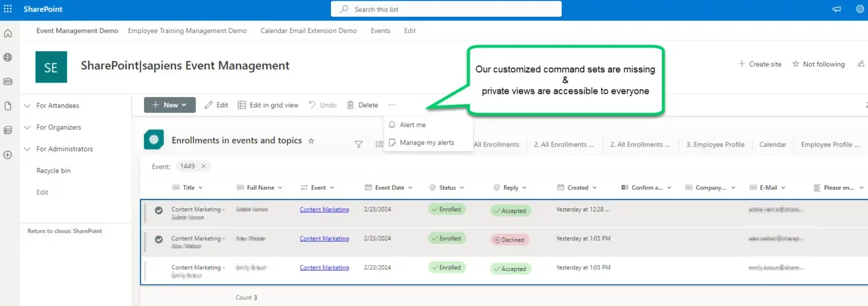Open Employee Training Management Demo tab
The width and height of the screenshot is (868, 306).
tap(187, 31)
